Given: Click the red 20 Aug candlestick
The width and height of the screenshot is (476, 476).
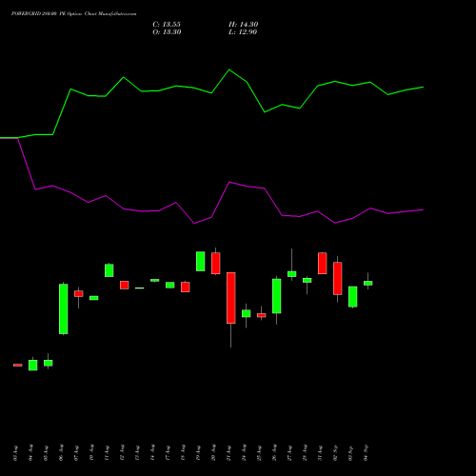Looking at the screenshot, I should pos(216,263).
